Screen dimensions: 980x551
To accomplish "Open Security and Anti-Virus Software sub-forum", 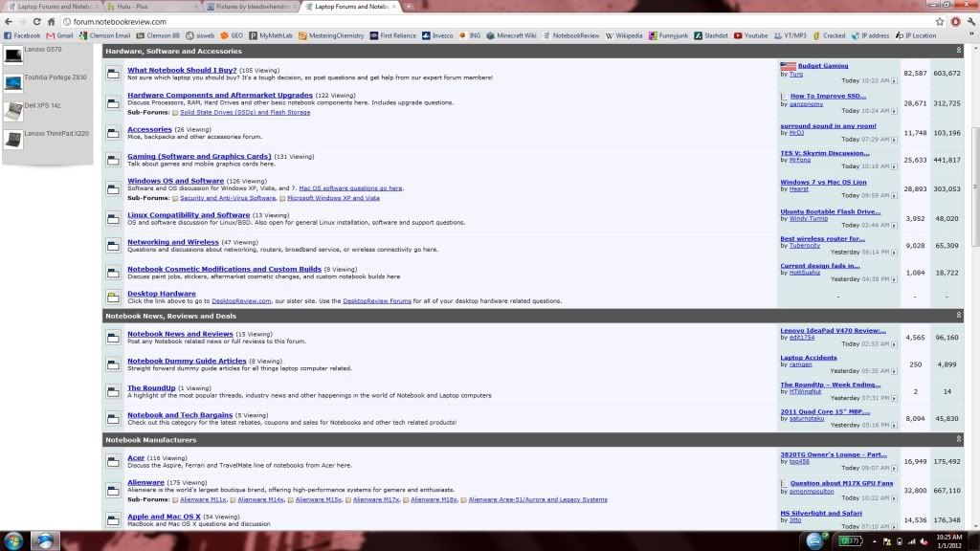I will 228,198.
